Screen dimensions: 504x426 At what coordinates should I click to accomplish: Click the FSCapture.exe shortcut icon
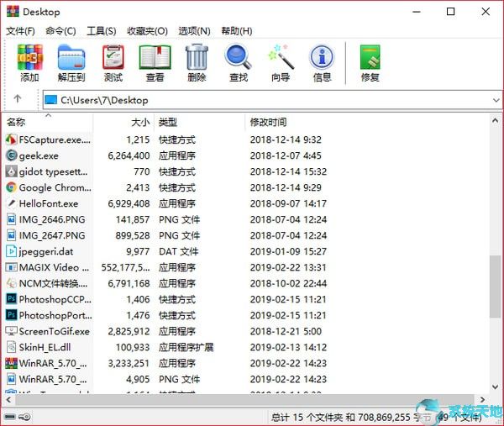coord(11,139)
